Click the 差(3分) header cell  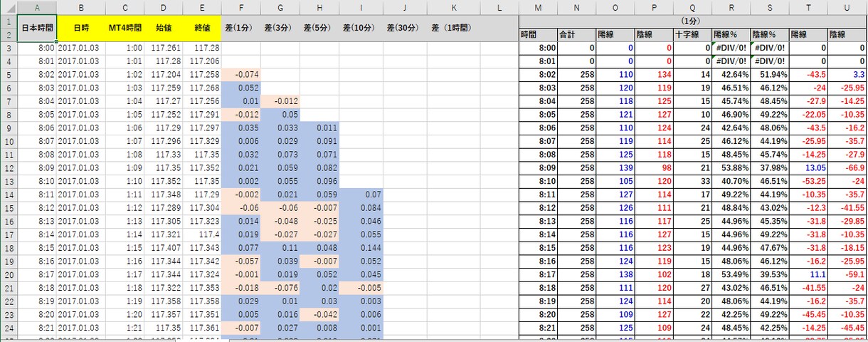pos(281,28)
